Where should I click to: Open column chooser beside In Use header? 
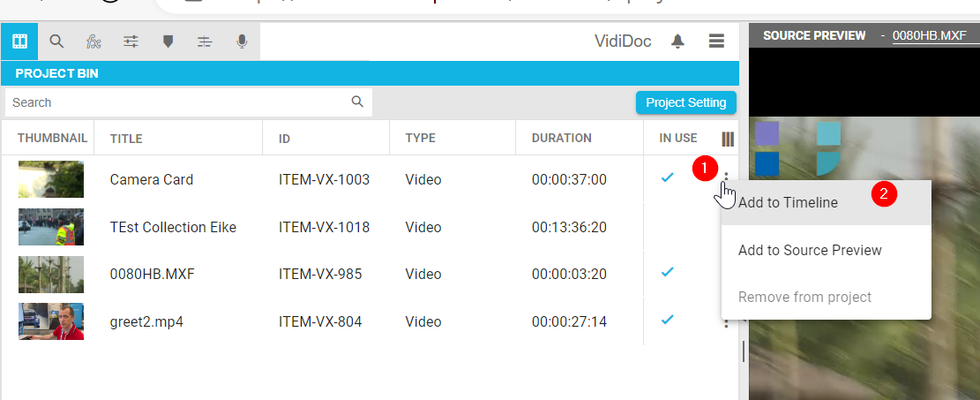[728, 139]
